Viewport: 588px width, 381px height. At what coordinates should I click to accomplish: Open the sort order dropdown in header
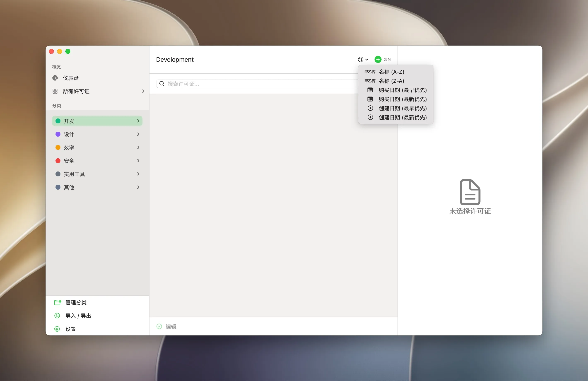[x=363, y=59]
